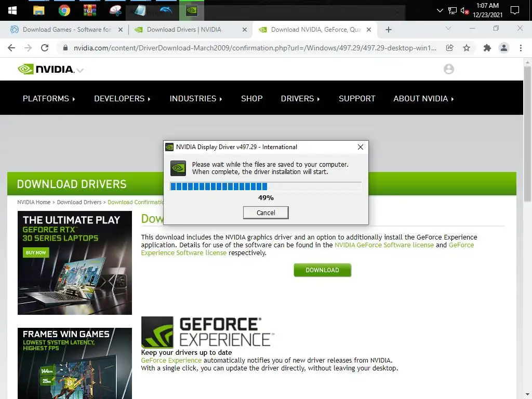The height and width of the screenshot is (399, 532).
Task: Click the 49% extraction progress bar
Action: point(265,187)
